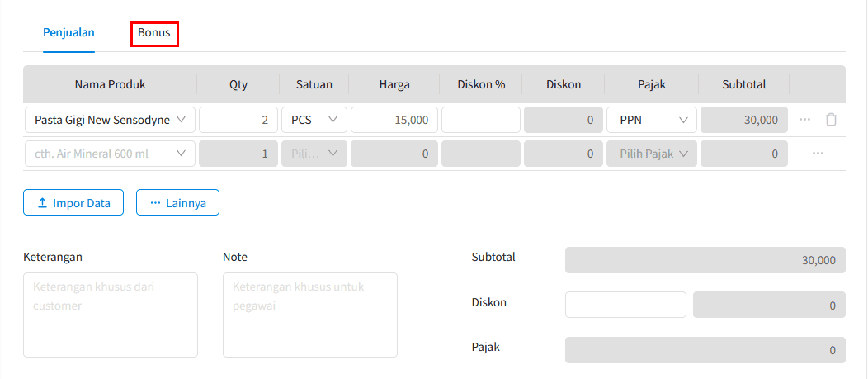Open the PCS unit dropdown

click(x=314, y=120)
